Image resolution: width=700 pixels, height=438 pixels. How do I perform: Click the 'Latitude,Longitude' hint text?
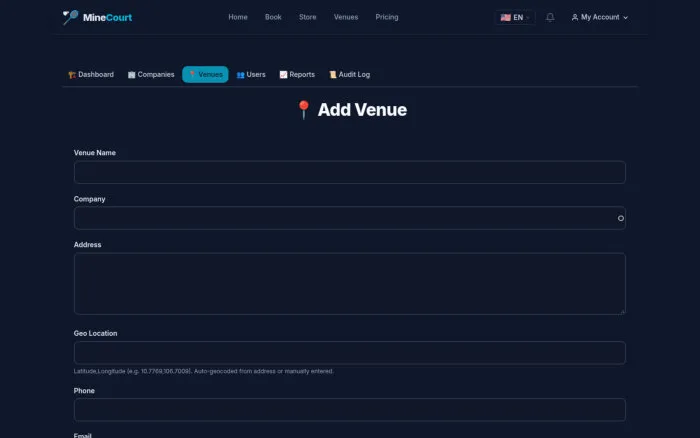pyautogui.click(x=204, y=371)
